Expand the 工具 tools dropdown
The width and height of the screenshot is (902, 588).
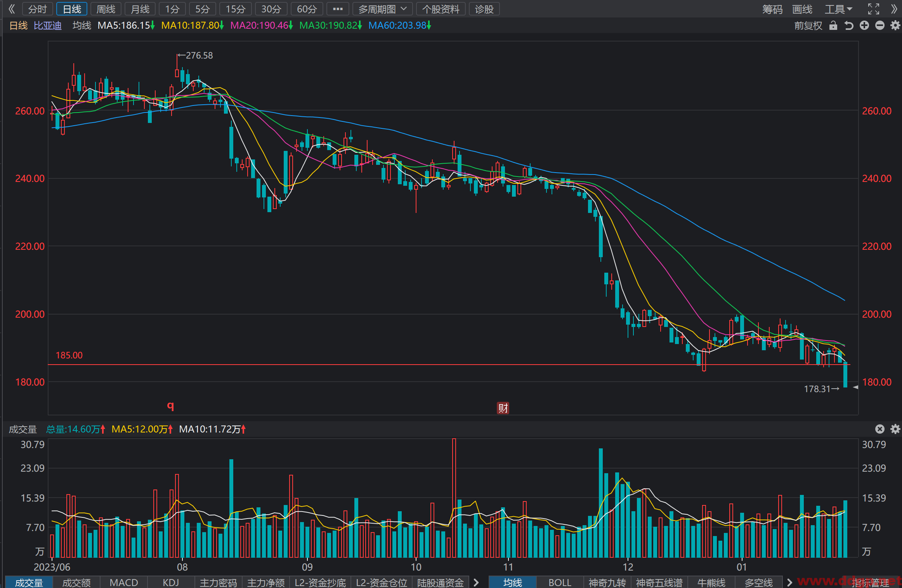838,9
